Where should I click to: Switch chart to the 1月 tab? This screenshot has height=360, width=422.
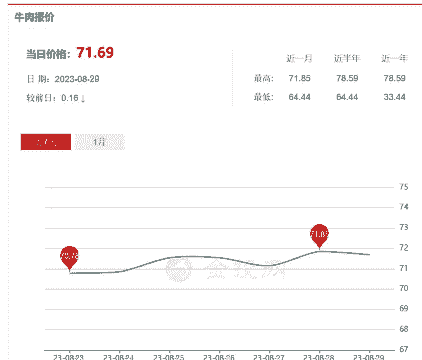click(100, 142)
